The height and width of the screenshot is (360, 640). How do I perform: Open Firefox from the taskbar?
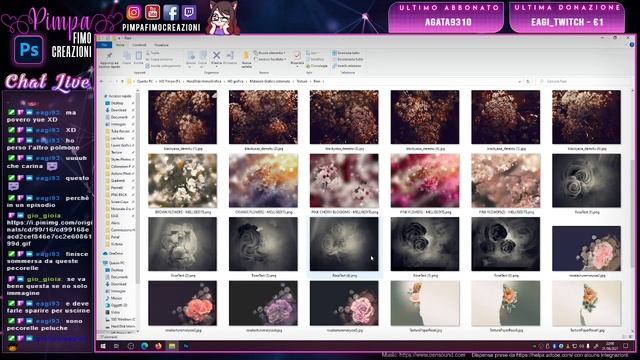tap(158, 346)
